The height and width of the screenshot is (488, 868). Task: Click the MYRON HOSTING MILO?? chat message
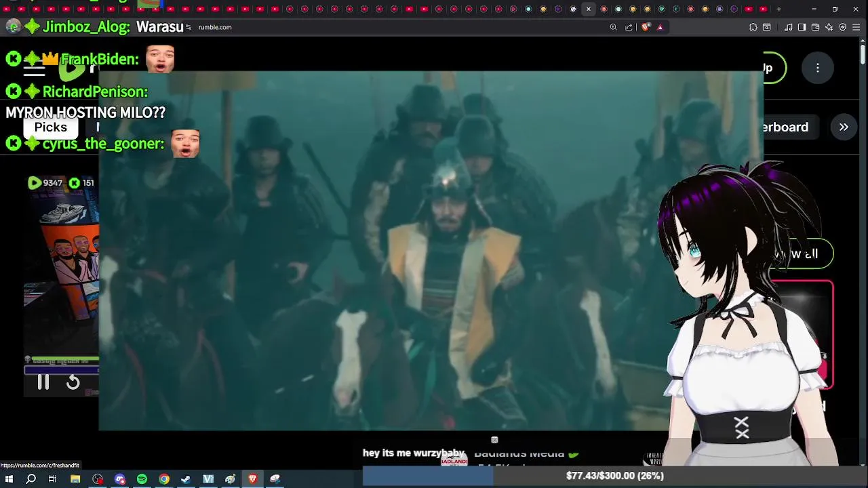(x=85, y=113)
